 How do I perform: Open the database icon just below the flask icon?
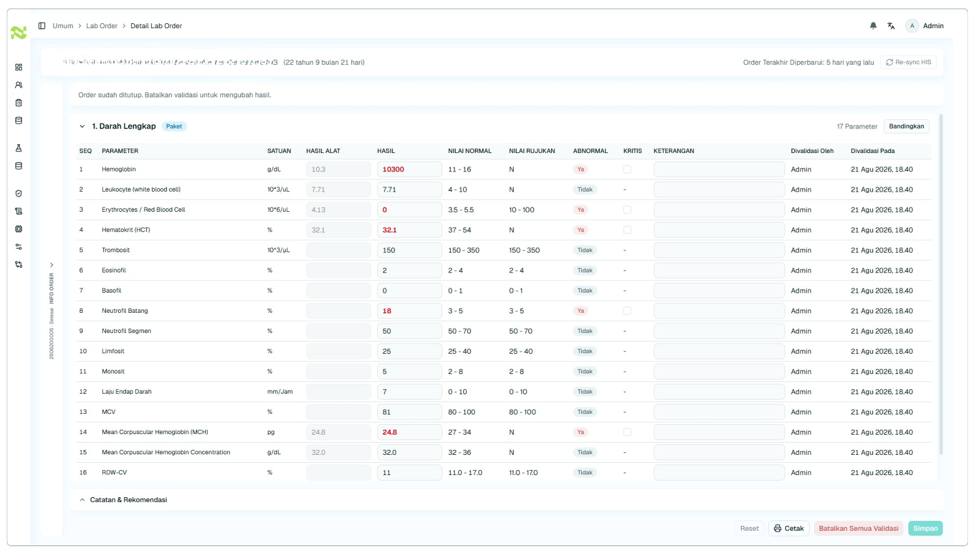18,166
